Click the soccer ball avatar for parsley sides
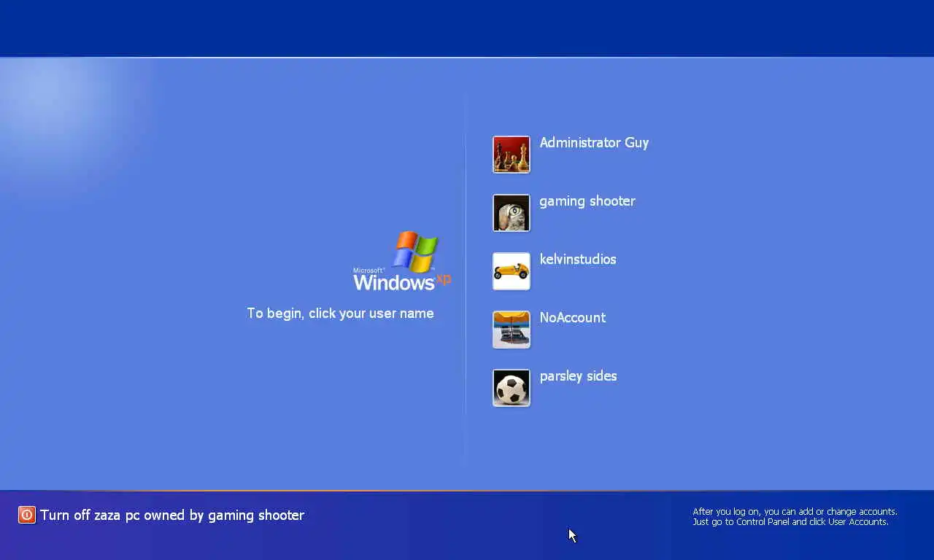 512,388
